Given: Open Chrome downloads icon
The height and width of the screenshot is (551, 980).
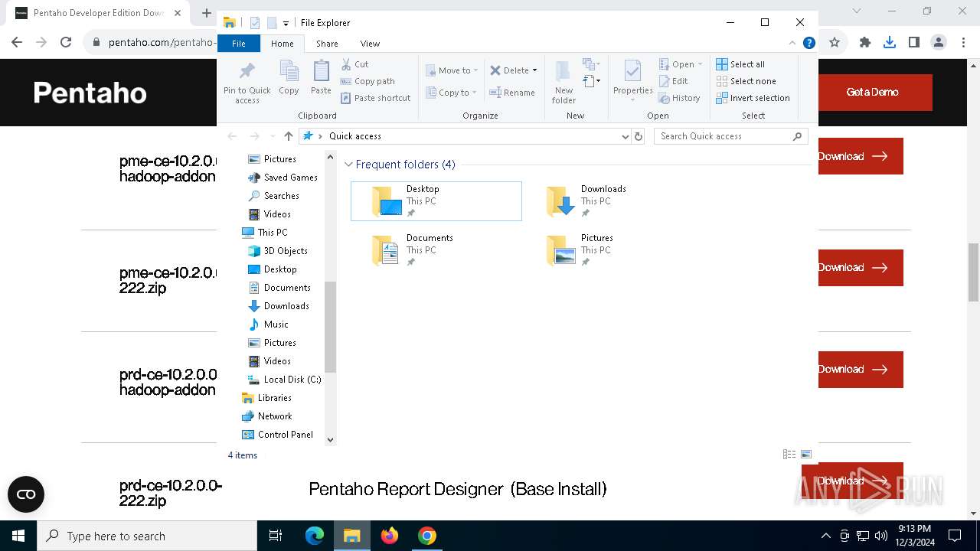Looking at the screenshot, I should [x=889, y=43].
